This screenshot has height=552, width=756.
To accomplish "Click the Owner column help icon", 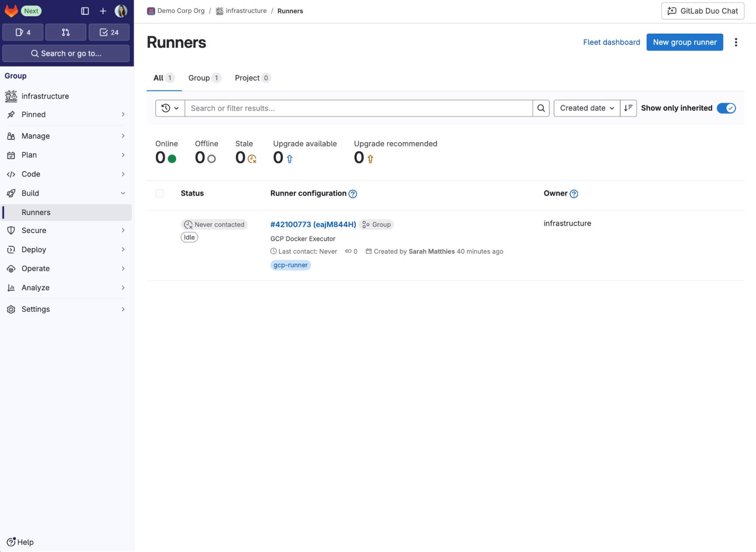I will pos(574,193).
